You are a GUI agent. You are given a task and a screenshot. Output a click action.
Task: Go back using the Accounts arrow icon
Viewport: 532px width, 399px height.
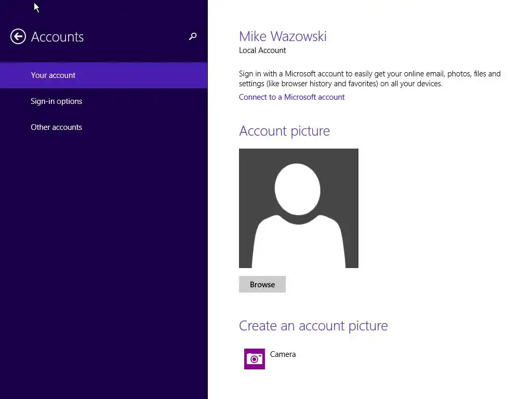coord(18,37)
